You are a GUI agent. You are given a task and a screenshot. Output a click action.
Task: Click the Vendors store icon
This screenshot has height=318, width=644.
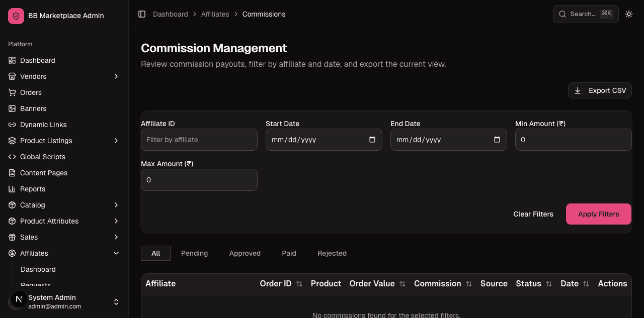[x=12, y=76]
